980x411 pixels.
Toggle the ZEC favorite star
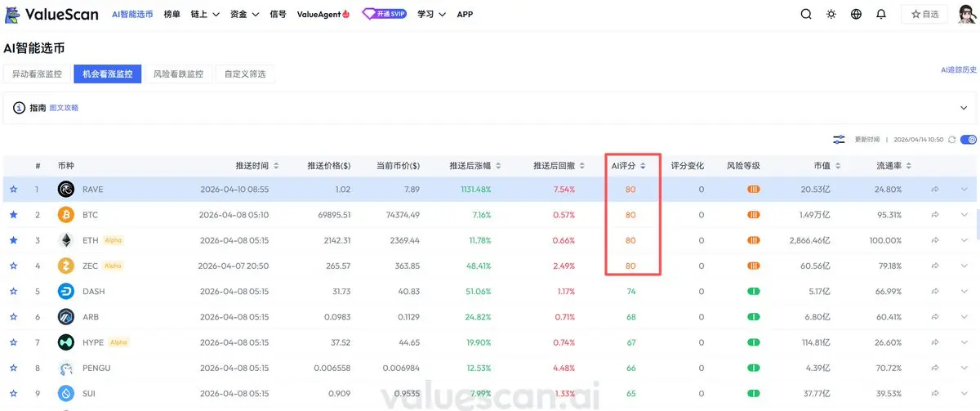[13, 266]
